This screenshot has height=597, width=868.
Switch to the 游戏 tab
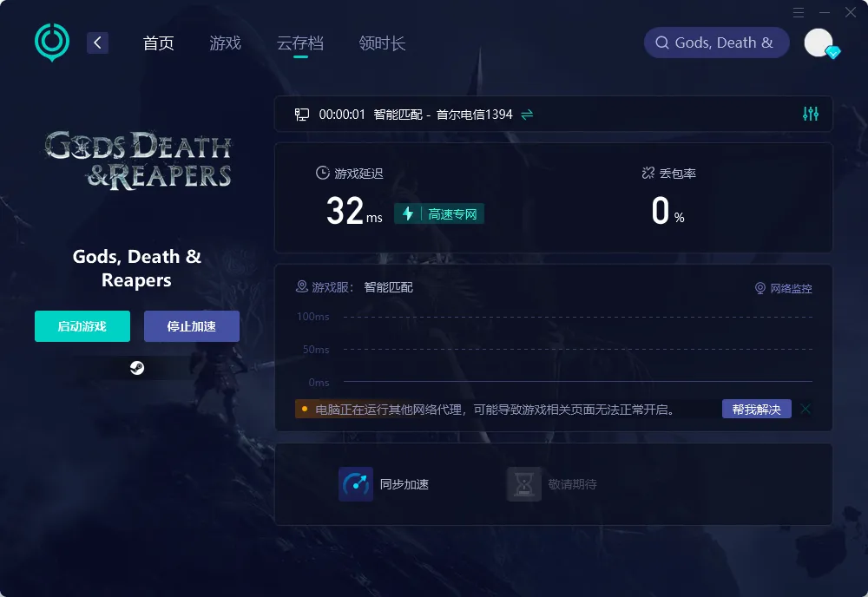(x=226, y=43)
